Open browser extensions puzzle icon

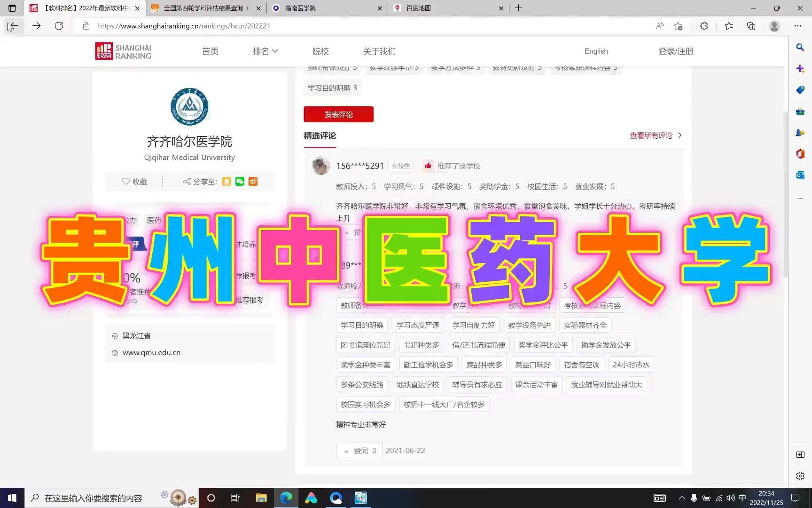pyautogui.click(x=704, y=26)
